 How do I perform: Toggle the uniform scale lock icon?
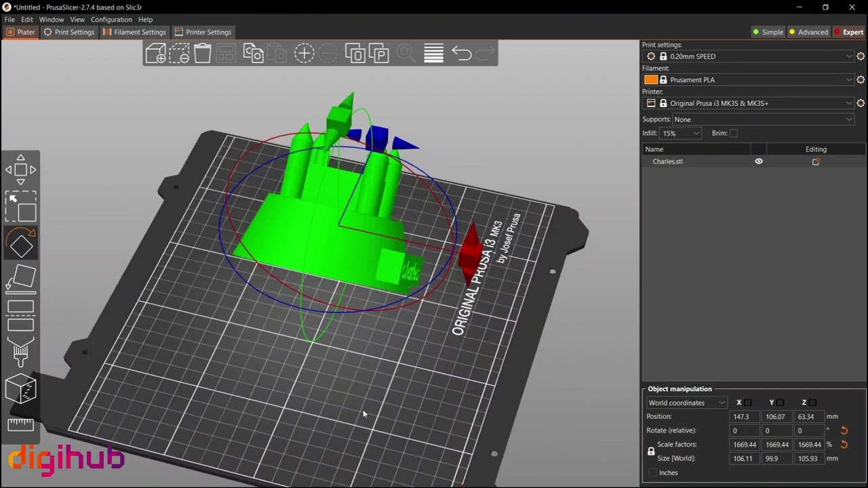(x=651, y=451)
